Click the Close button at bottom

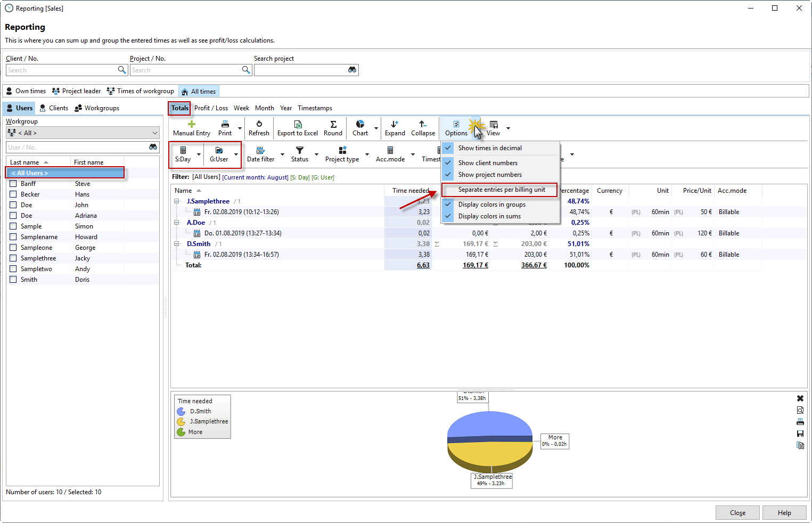pyautogui.click(x=737, y=513)
